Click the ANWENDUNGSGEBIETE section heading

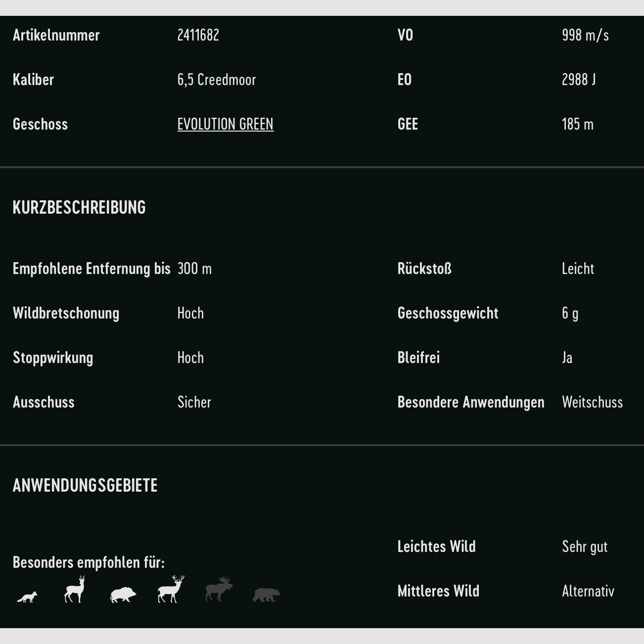click(x=85, y=485)
